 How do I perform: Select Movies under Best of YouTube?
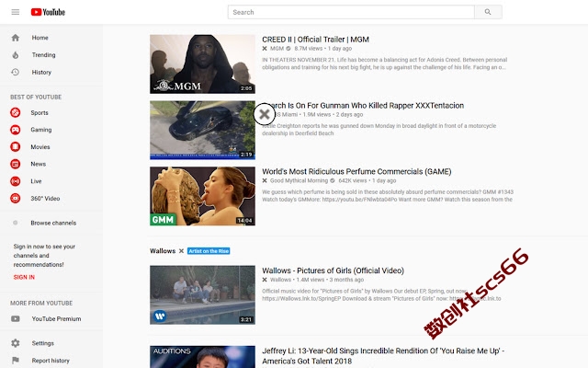[40, 147]
